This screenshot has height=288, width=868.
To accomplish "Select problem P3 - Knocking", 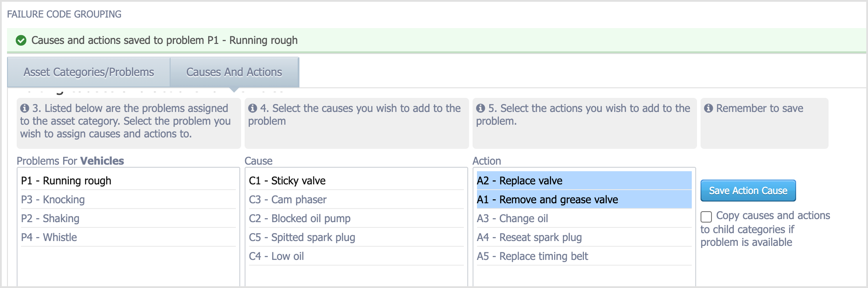I will [128, 199].
